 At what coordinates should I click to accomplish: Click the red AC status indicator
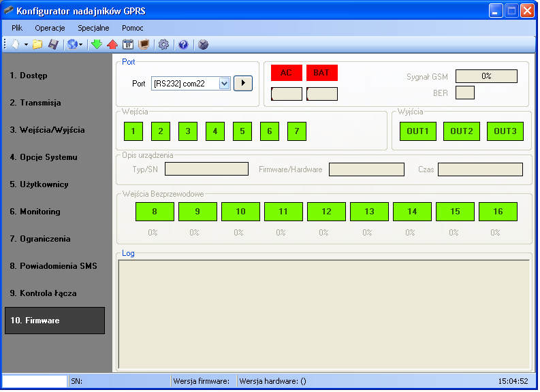coord(287,73)
